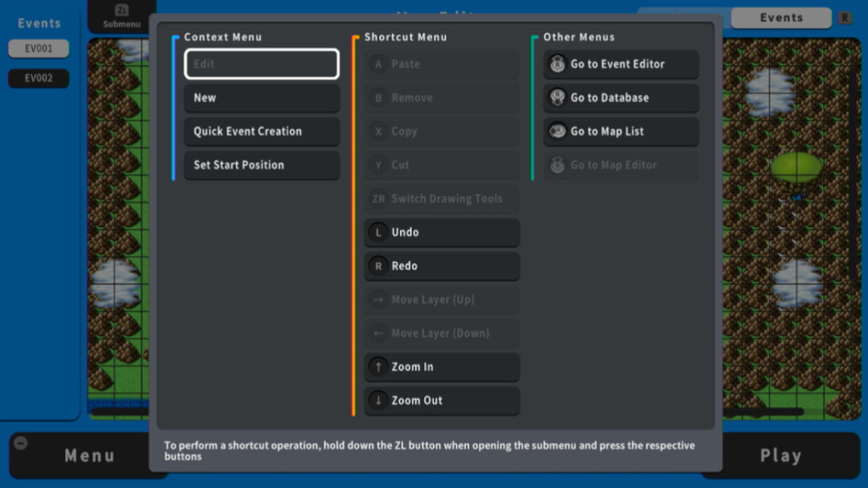Click the database icon on Go to Database
Viewport: 868px width, 488px height.
click(557, 98)
